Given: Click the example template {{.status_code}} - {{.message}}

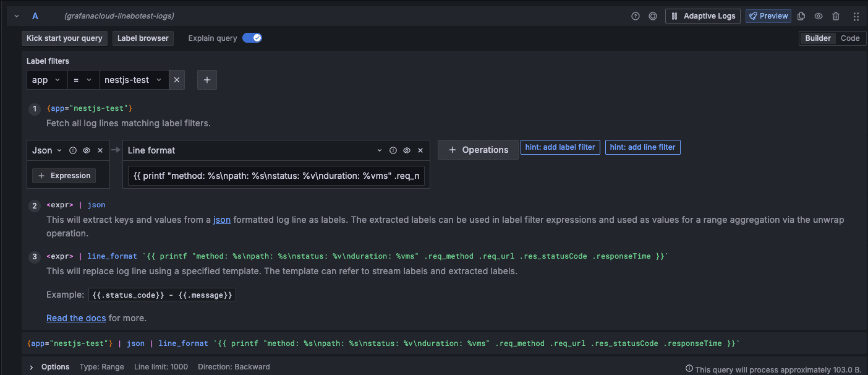Looking at the screenshot, I should (162, 295).
